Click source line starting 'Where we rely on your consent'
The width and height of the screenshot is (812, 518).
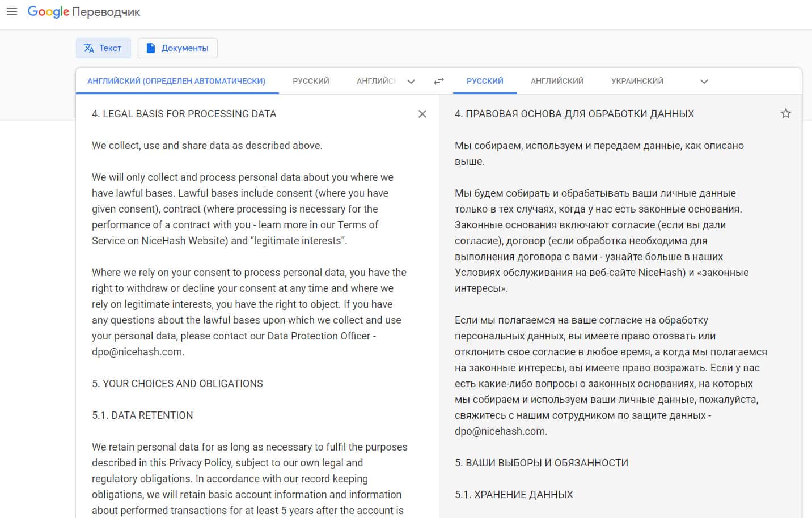pos(249,273)
